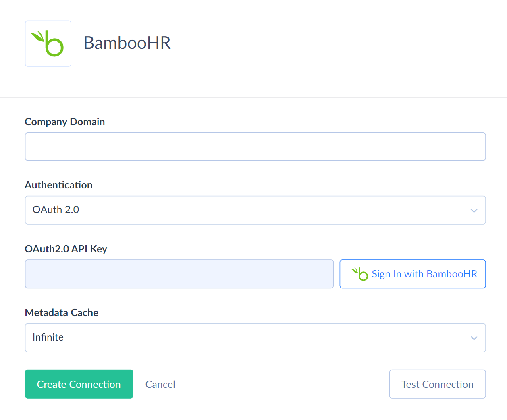Image resolution: width=507 pixels, height=420 pixels.
Task: Click the Metadata Cache label
Action: pos(62,312)
